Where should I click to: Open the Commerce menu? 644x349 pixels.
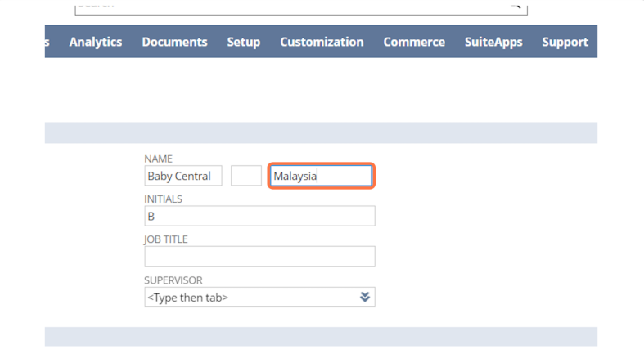pos(414,42)
